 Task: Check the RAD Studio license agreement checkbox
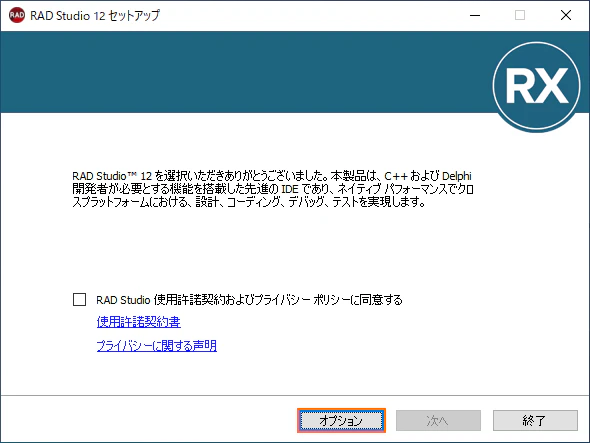pyautogui.click(x=79, y=300)
